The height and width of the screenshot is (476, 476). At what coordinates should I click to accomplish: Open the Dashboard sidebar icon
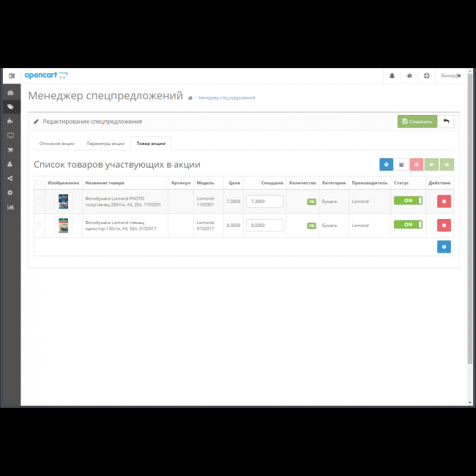(x=10, y=93)
